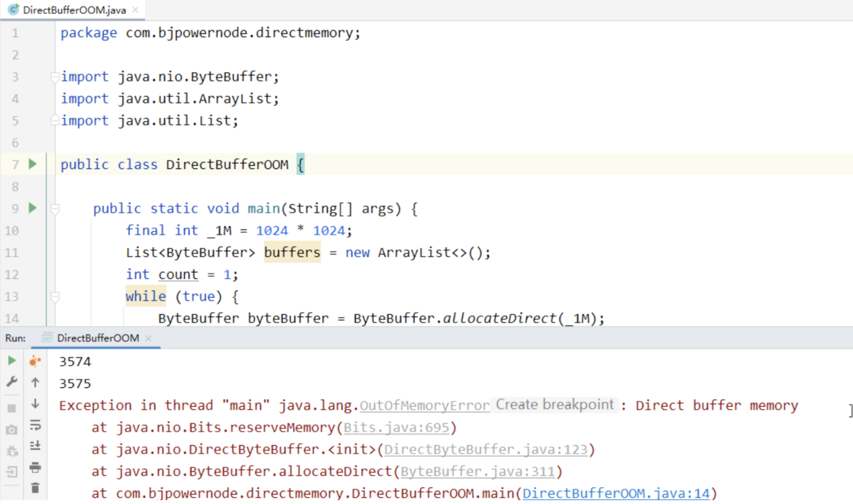Click the 'Run:' panel label
Image resolution: width=853 pixels, height=504 pixels.
[15, 338]
